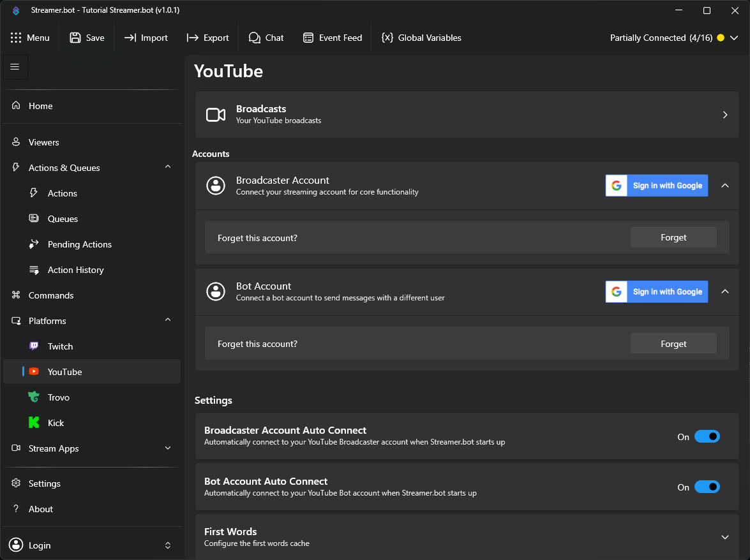
Task: Collapse the Bot Account section
Action: [724, 291]
